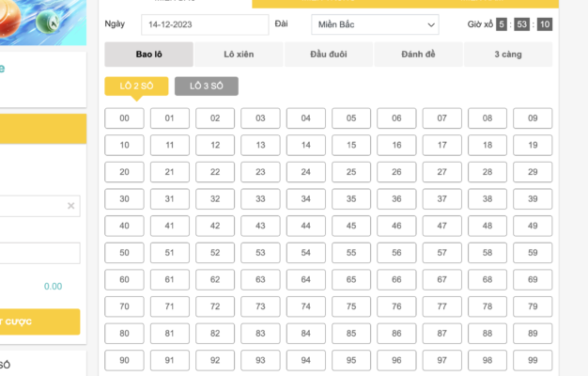Click the date field 14-12-2023

coord(204,24)
